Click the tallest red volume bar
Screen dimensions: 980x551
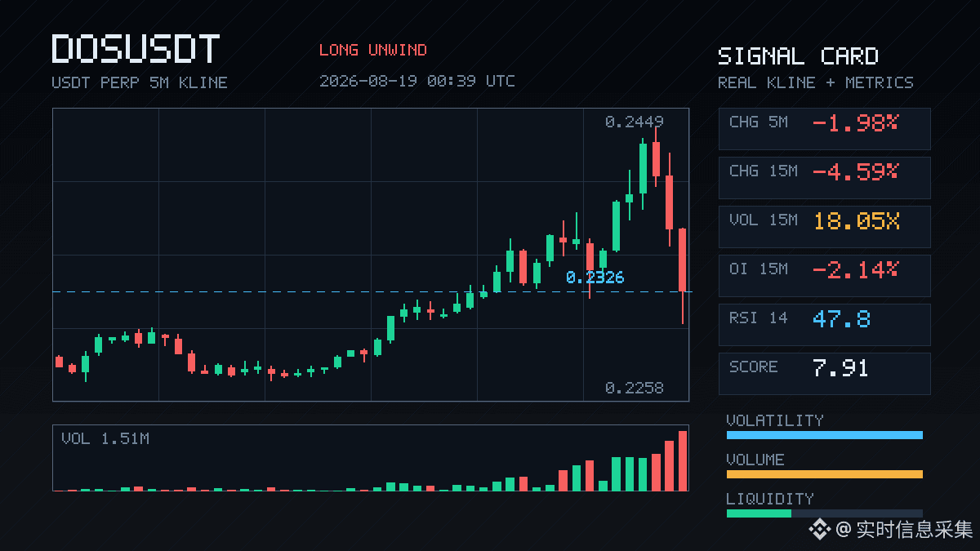click(x=683, y=461)
